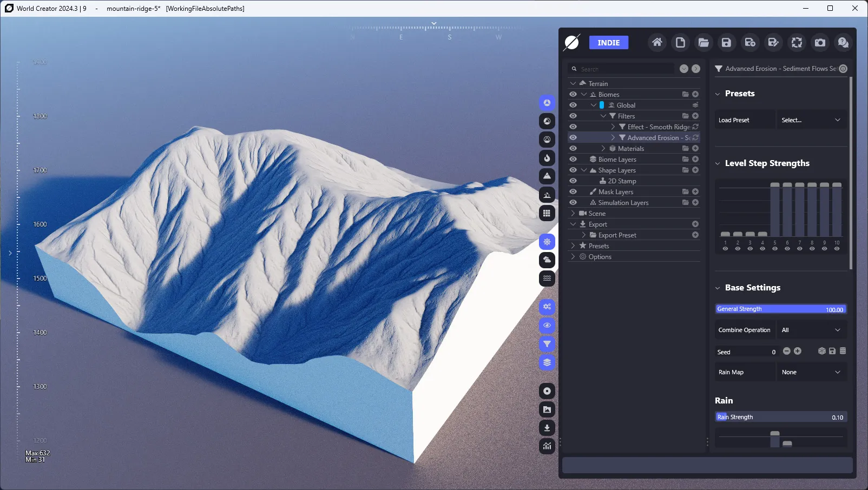Click the sync refresh icon in toolbar
Image resolution: width=868 pixels, height=490 pixels.
pos(797,42)
